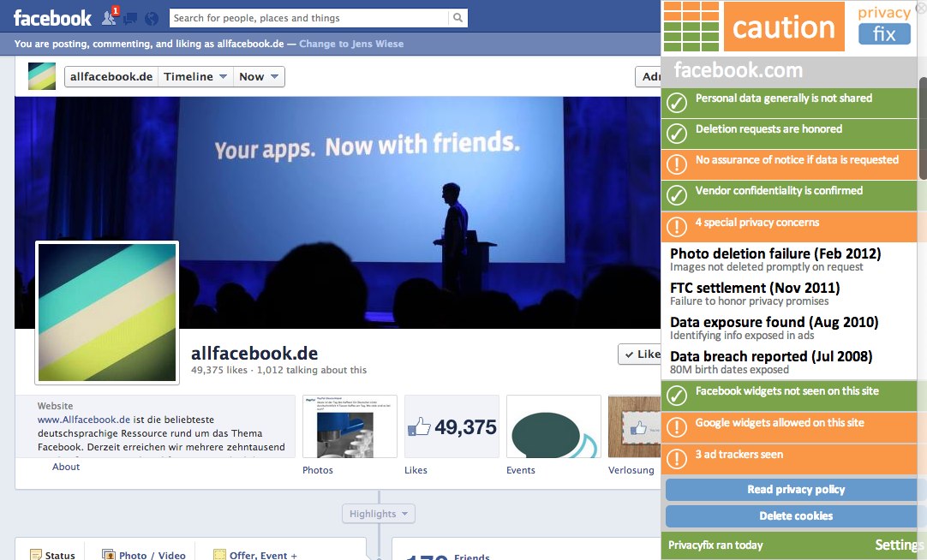This screenshot has width=927, height=560.
Task: Click check icon for Deletion requests honored
Action: pyautogui.click(x=677, y=134)
